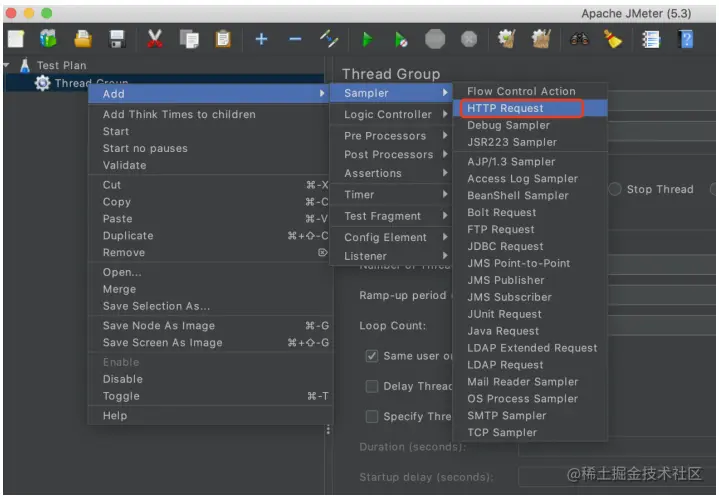This screenshot has width=719, height=499.
Task: Click the Stop test icon
Action: pos(435,39)
